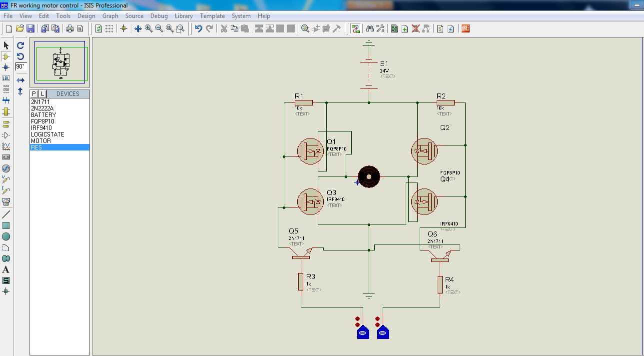Zoom to a selected area
Image resolution: width=644 pixels, height=356 pixels.
pos(180,28)
